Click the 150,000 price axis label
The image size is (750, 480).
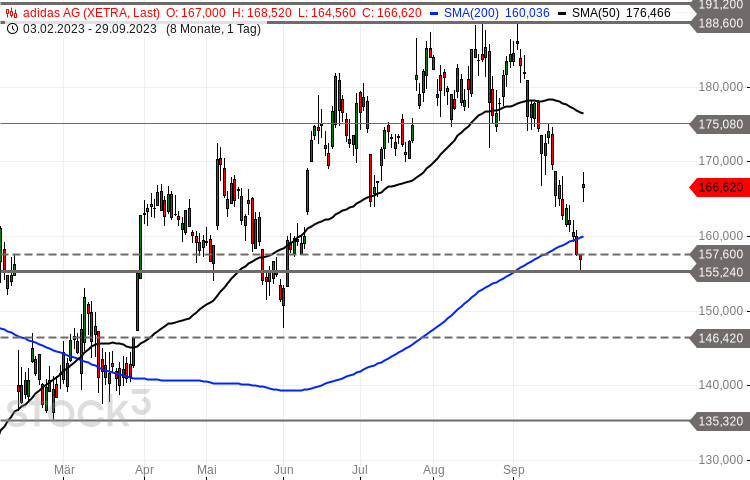pyautogui.click(x=721, y=311)
